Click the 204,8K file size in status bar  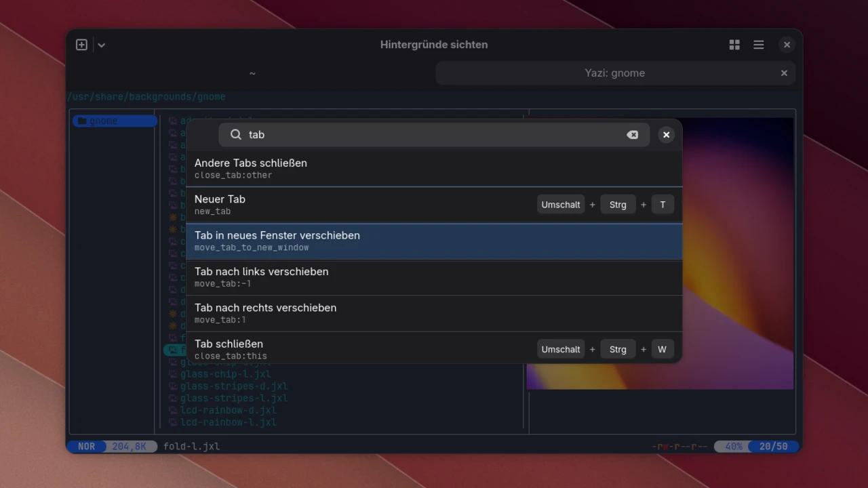130,447
